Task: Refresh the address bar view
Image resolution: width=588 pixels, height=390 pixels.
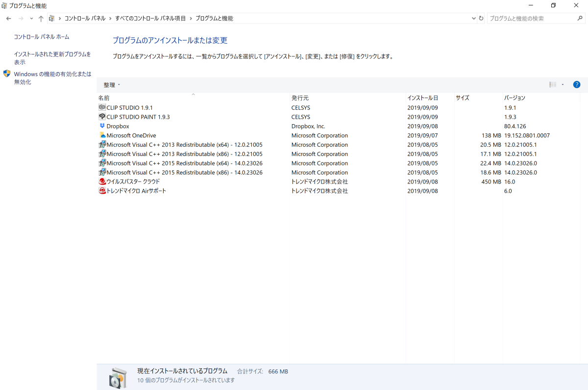Action: 481,19
